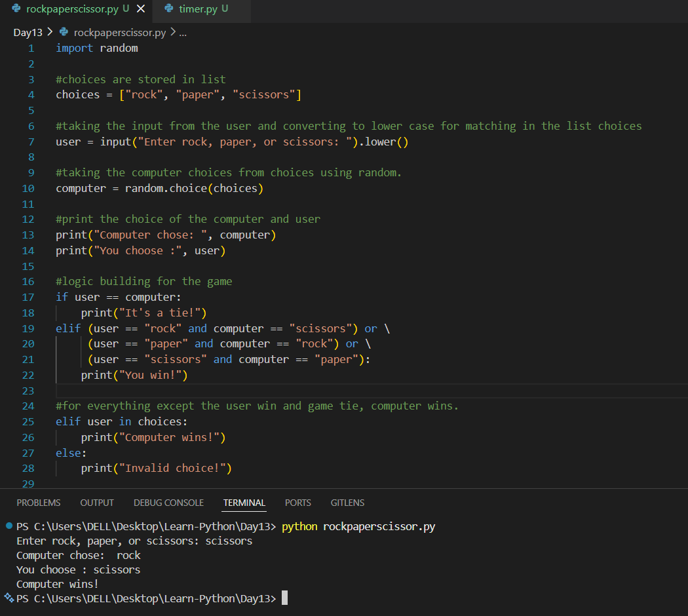Viewport: 688px width, 616px height.
Task: Click 'python rockpaperscissor.py' command in terminal
Action: tap(358, 526)
